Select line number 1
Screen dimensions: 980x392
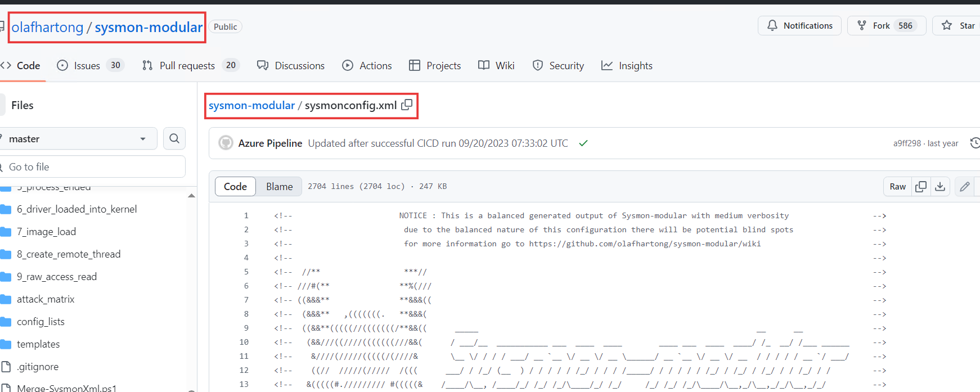tap(246, 215)
